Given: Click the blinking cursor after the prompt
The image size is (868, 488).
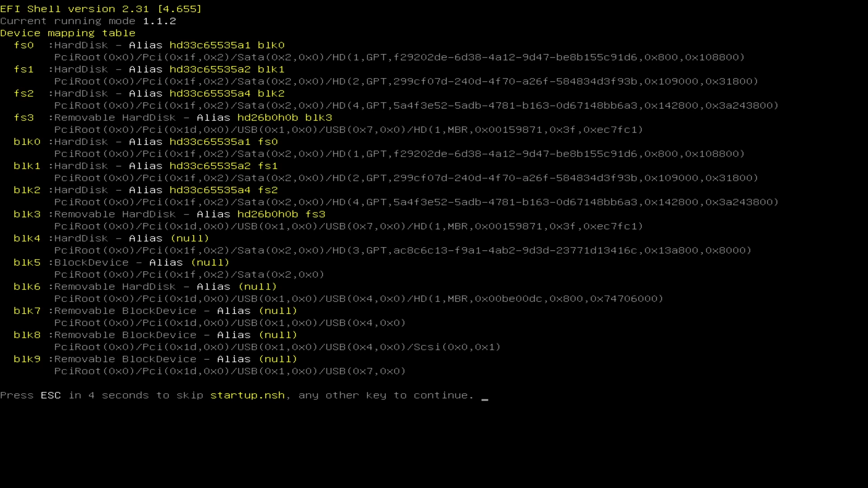Looking at the screenshot, I should pos(485,399).
